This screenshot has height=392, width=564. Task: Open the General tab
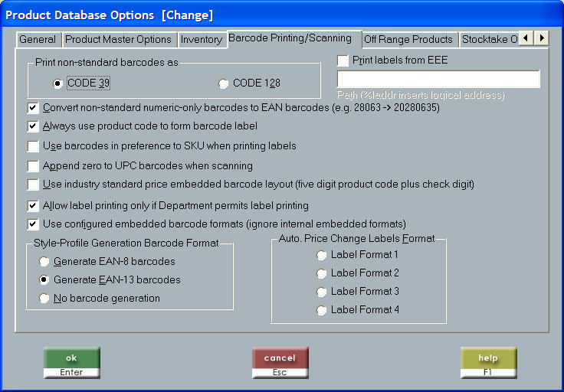click(38, 40)
